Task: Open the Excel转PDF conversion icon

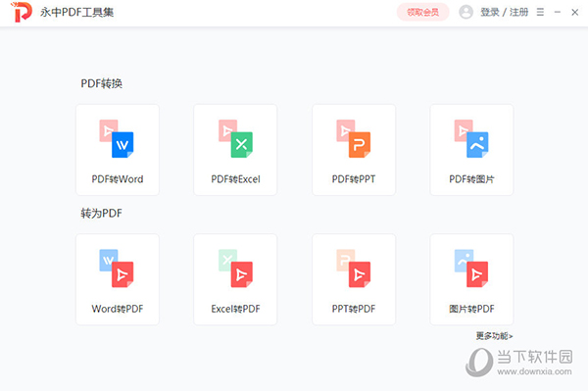Action: coord(235,269)
